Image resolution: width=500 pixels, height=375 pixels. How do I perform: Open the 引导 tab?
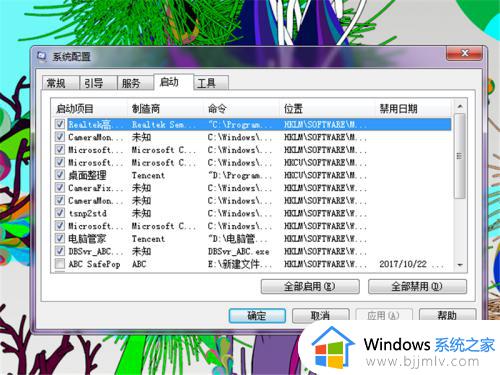click(98, 83)
